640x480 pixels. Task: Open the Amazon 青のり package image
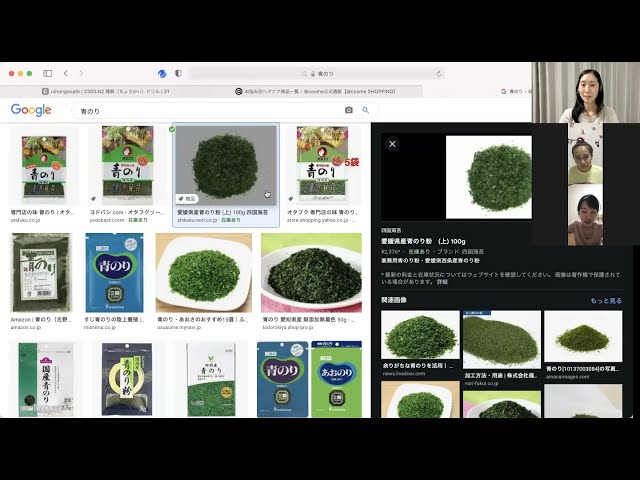41,273
